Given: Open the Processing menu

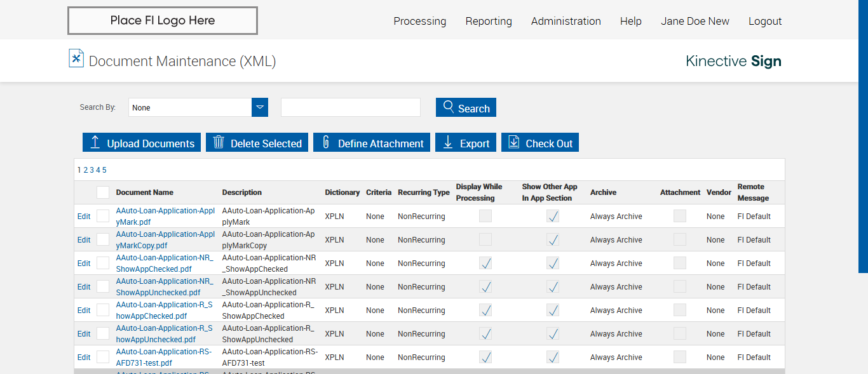Looking at the screenshot, I should [x=419, y=21].
